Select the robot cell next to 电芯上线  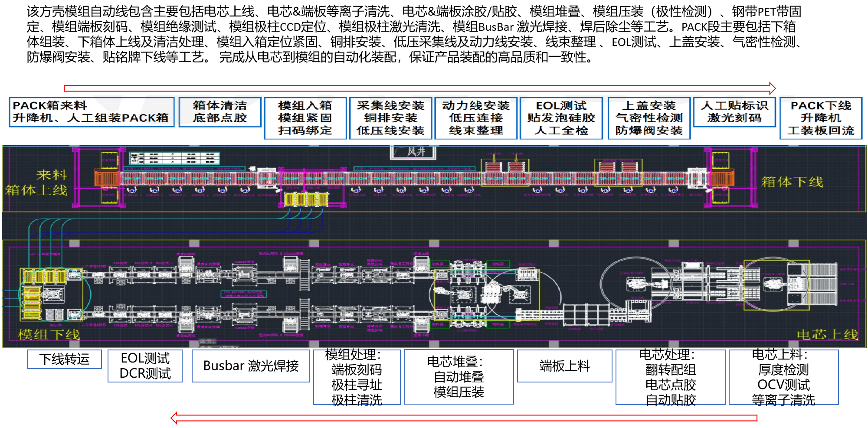click(x=776, y=285)
